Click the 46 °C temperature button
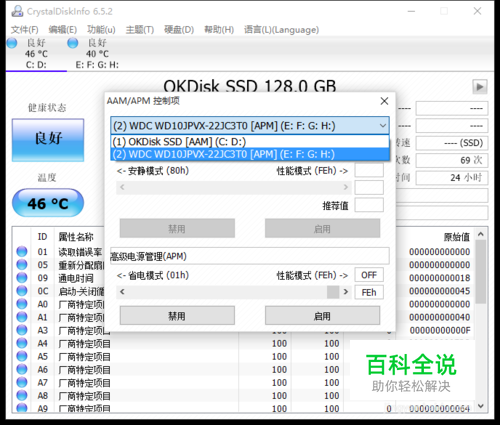This screenshot has height=425, width=500. click(x=48, y=203)
